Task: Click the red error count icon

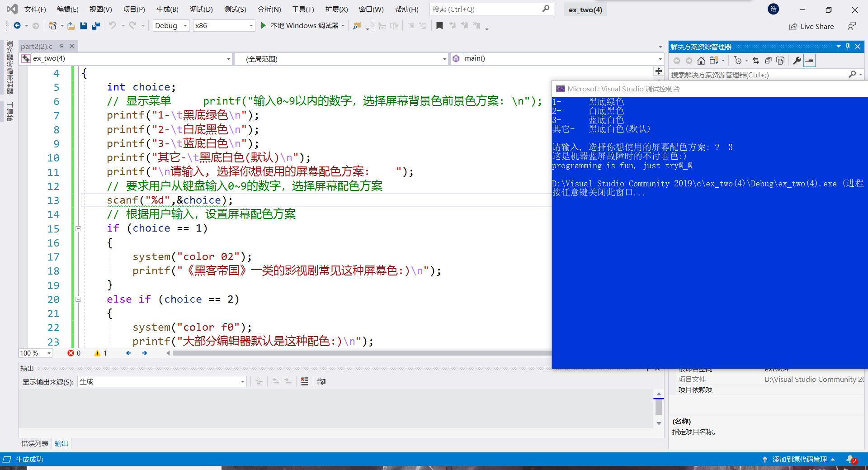Action: pyautogui.click(x=71, y=353)
